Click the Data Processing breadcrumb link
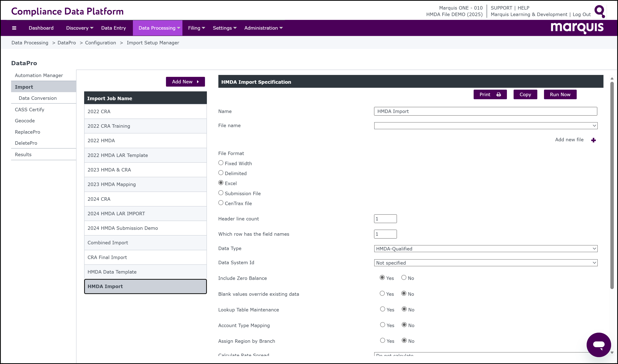Viewport: 618px width, 364px height. click(x=30, y=43)
